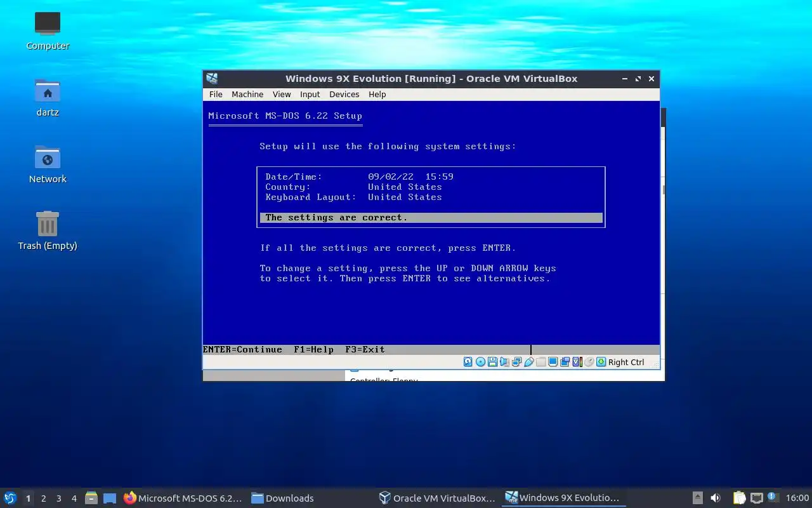The width and height of the screenshot is (812, 508).
Task: Click the network adapters indicator in VM status bar
Action: (516, 362)
